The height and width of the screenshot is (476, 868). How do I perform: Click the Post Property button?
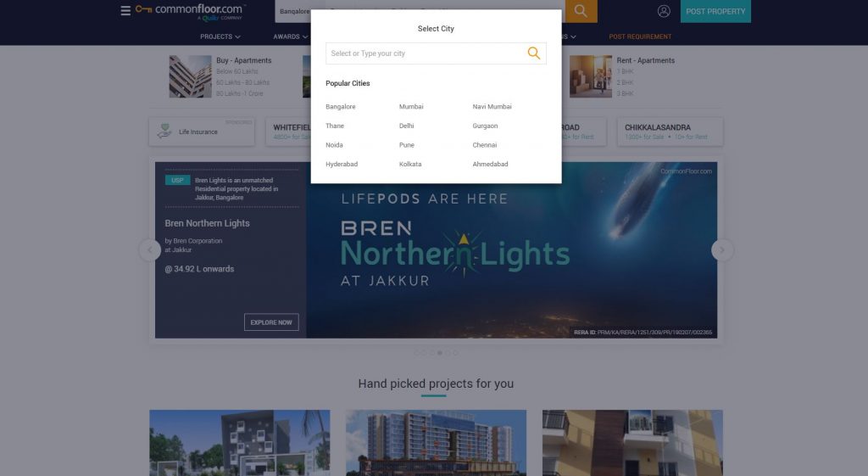pos(715,11)
